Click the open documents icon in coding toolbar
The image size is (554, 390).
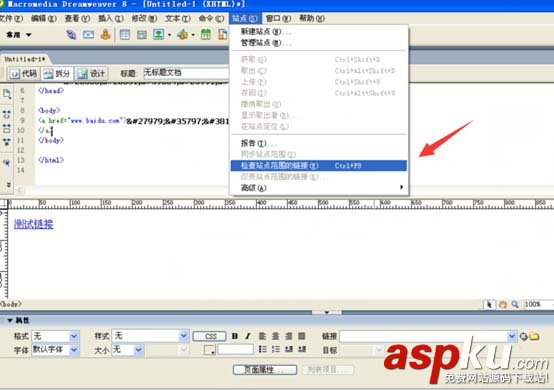7,94
